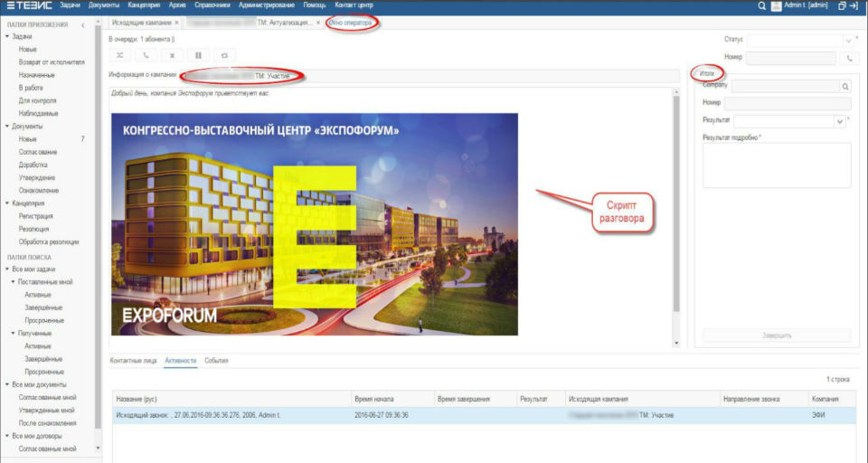This screenshot has height=463, width=868.
Task: Close the ТМ: Актуализация tab
Action: (x=318, y=23)
